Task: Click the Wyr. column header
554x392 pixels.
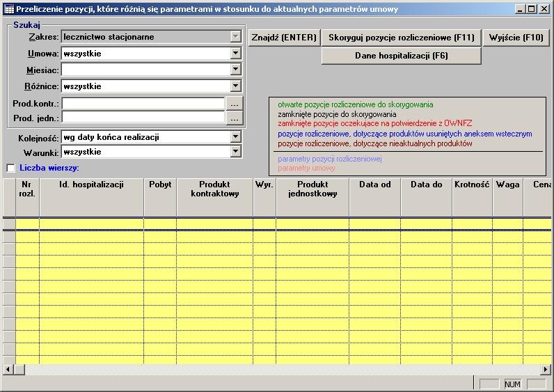Action: pyautogui.click(x=264, y=197)
